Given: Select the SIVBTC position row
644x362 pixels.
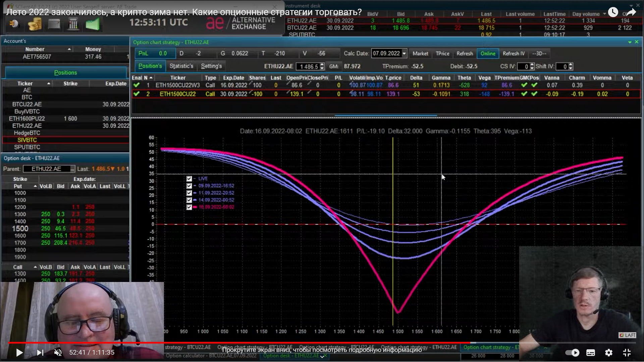Looking at the screenshot, I should point(66,140).
